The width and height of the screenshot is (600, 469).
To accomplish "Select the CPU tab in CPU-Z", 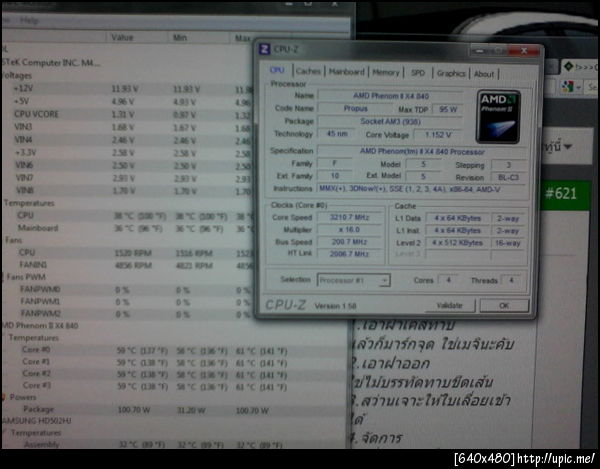I will tap(277, 70).
